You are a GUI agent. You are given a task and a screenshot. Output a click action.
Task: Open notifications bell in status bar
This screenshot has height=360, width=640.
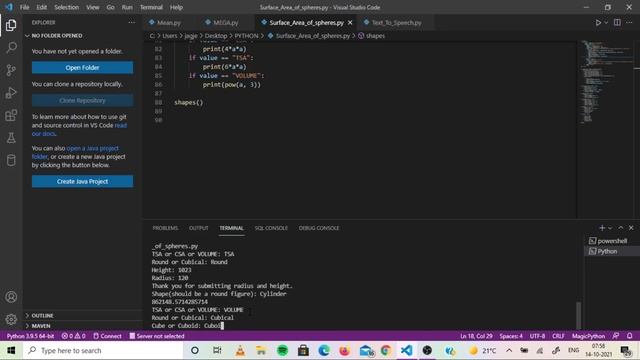[629, 336]
